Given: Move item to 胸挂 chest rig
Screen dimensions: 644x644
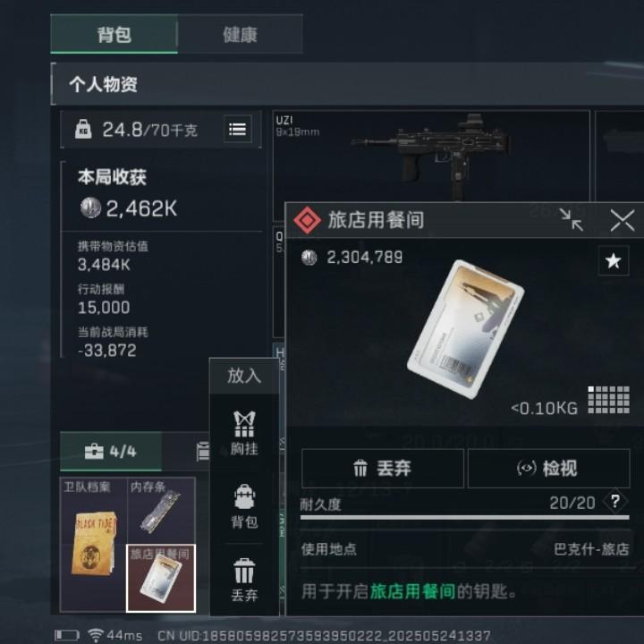Looking at the screenshot, I should 244,433.
